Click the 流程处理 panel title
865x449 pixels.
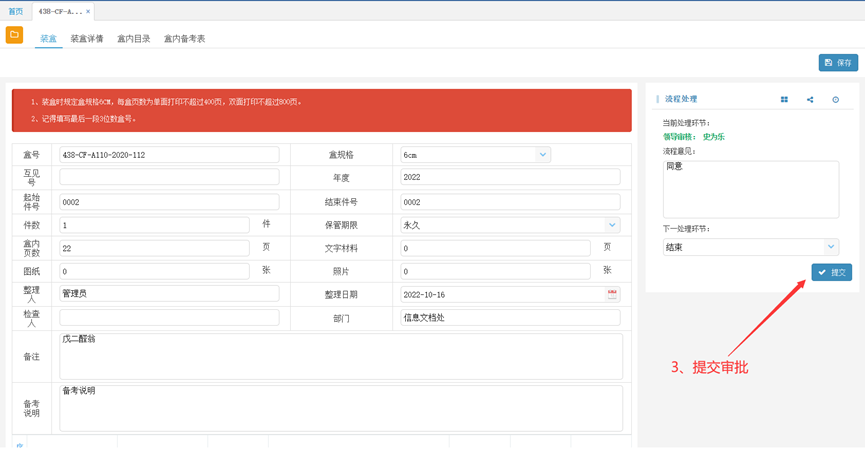[681, 99]
